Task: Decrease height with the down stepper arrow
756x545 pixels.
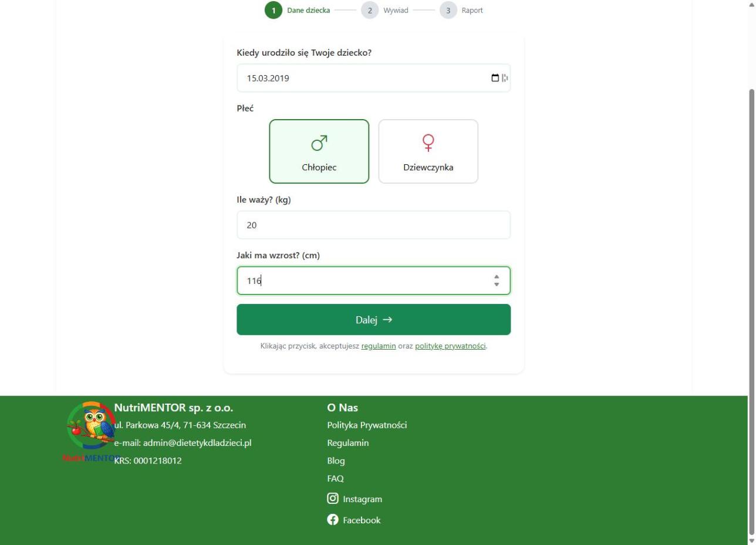Action: tap(497, 285)
